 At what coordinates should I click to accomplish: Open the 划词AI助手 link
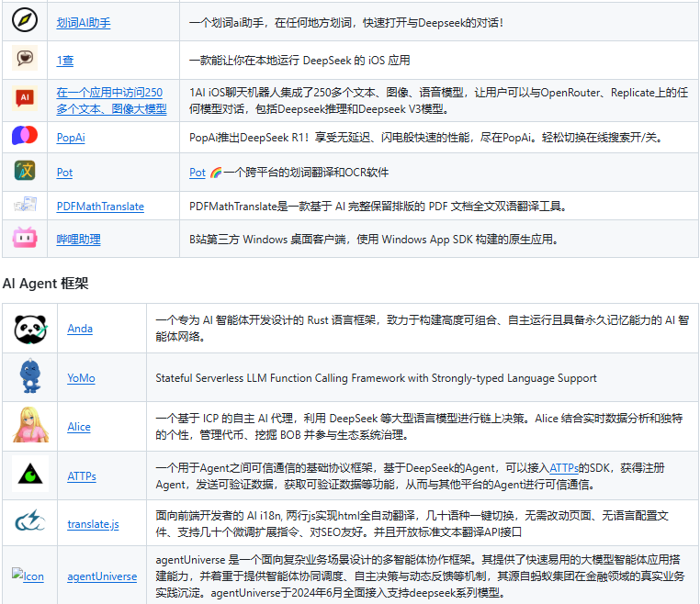tap(84, 23)
